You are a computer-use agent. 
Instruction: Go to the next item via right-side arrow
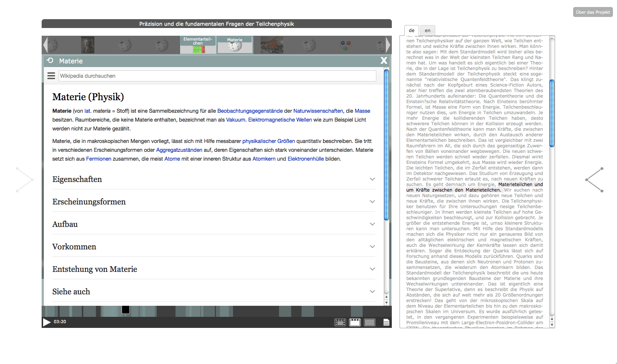[594, 180]
